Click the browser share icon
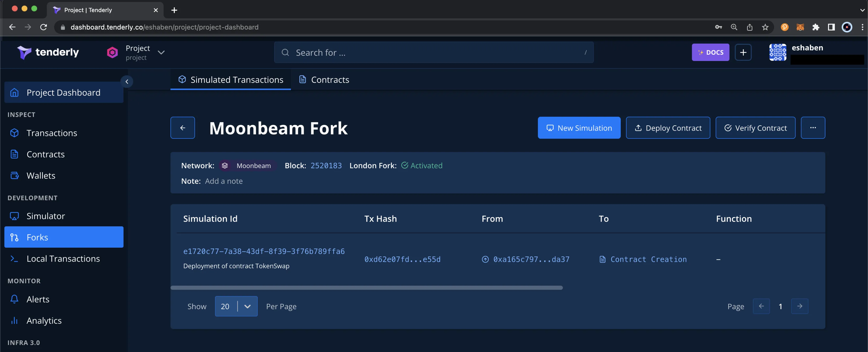This screenshot has height=352, width=868. point(749,27)
